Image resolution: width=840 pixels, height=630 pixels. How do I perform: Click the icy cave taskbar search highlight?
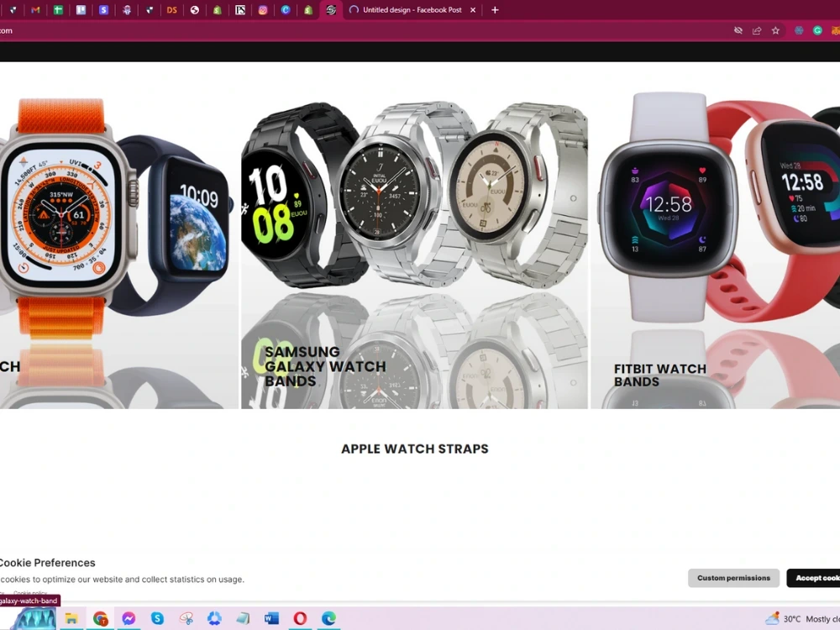point(34,619)
